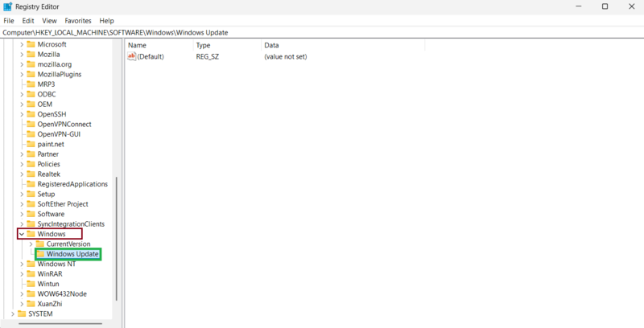Expand the Microsoft key arrow

click(x=22, y=44)
